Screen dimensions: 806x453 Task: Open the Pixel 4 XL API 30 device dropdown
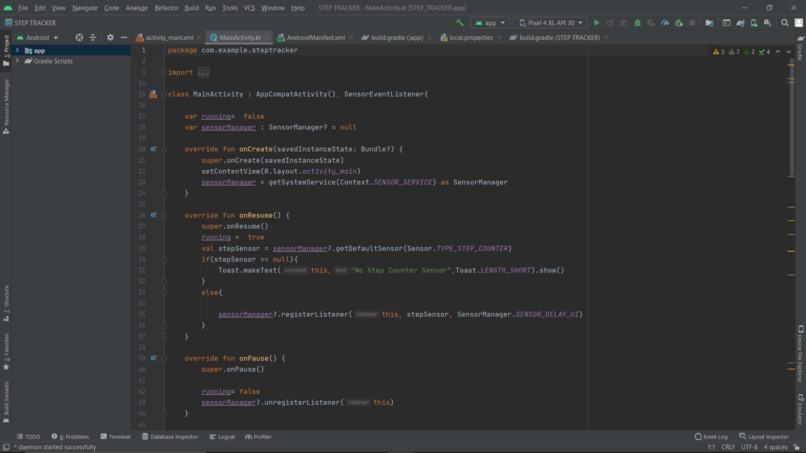coord(551,23)
